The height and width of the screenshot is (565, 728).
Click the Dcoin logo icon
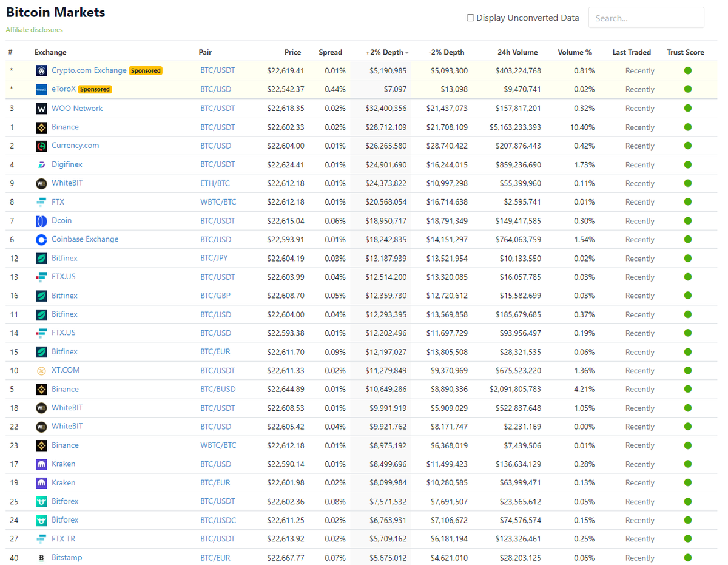41,222
